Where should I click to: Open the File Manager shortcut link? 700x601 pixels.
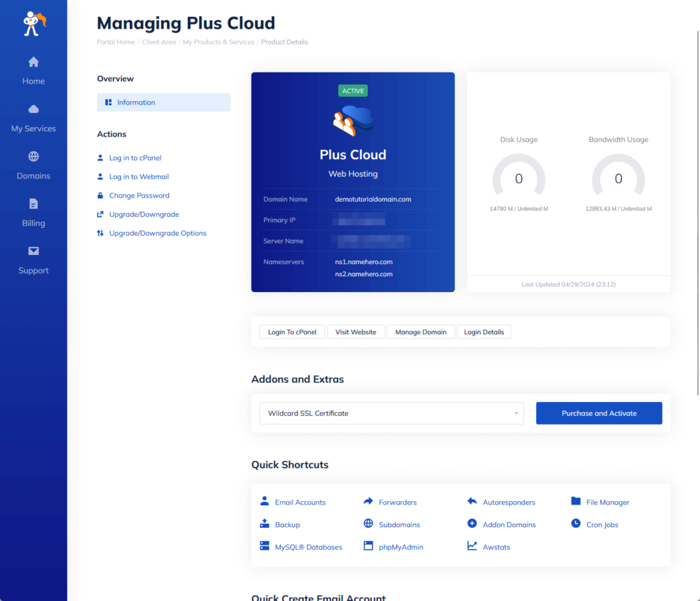(x=608, y=503)
